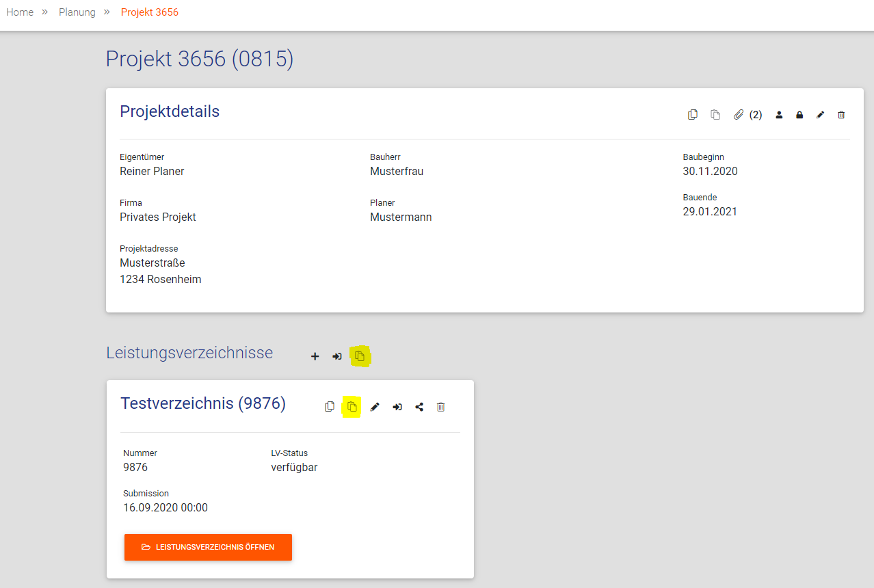Image resolution: width=874 pixels, height=588 pixels.
Task: Edit Testverzeichnis using the pencil icon
Action: tap(375, 407)
